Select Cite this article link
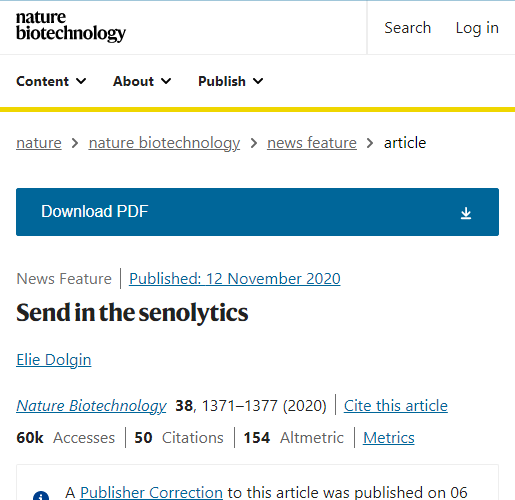515x500 pixels. 396,406
